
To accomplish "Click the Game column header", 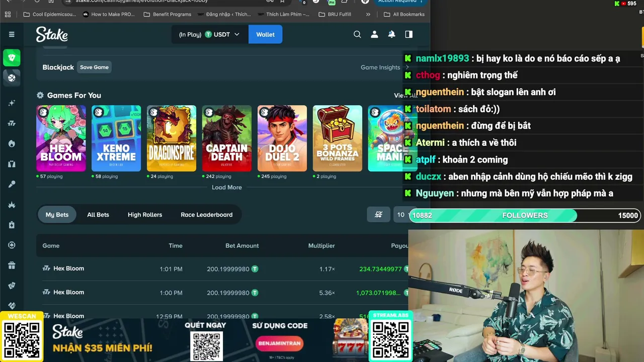I will tap(51, 246).
